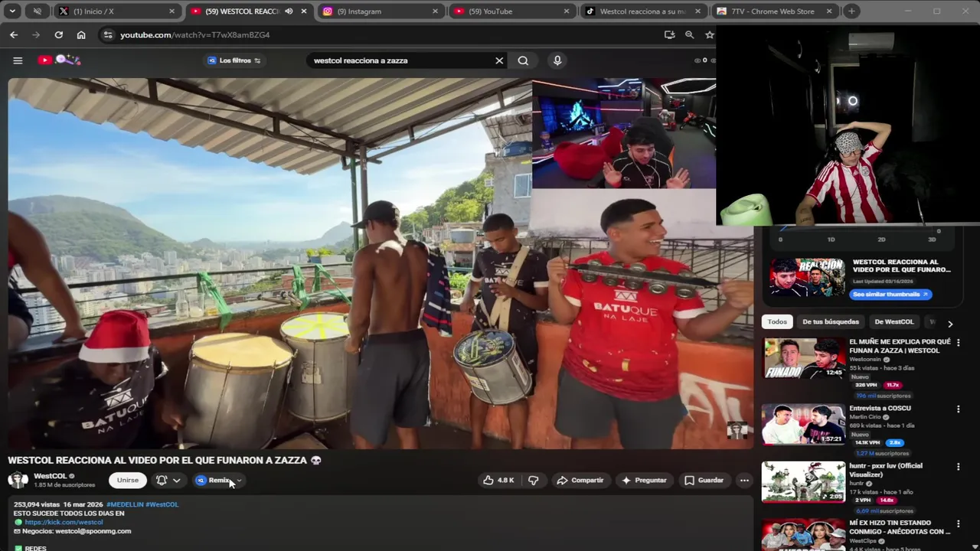
Task: Open Los filtros filter options
Action: click(234, 60)
